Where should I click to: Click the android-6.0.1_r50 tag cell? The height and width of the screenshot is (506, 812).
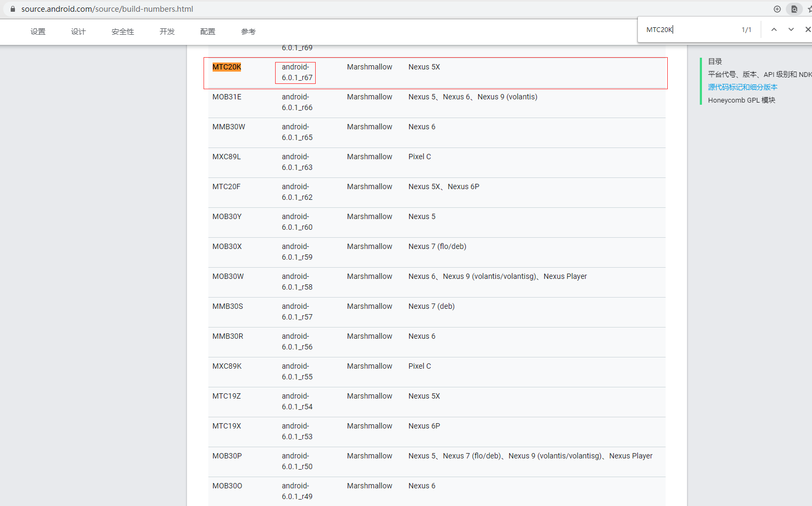pos(297,461)
